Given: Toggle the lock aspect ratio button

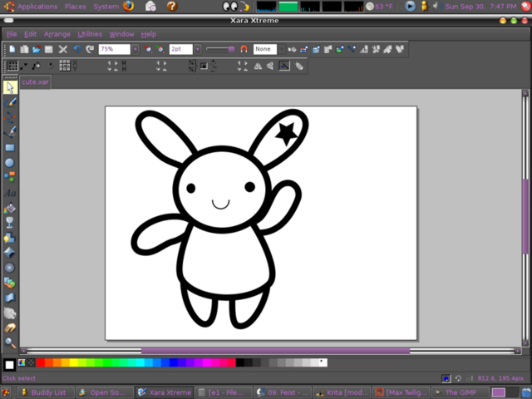Looking at the screenshot, I should click(x=204, y=66).
